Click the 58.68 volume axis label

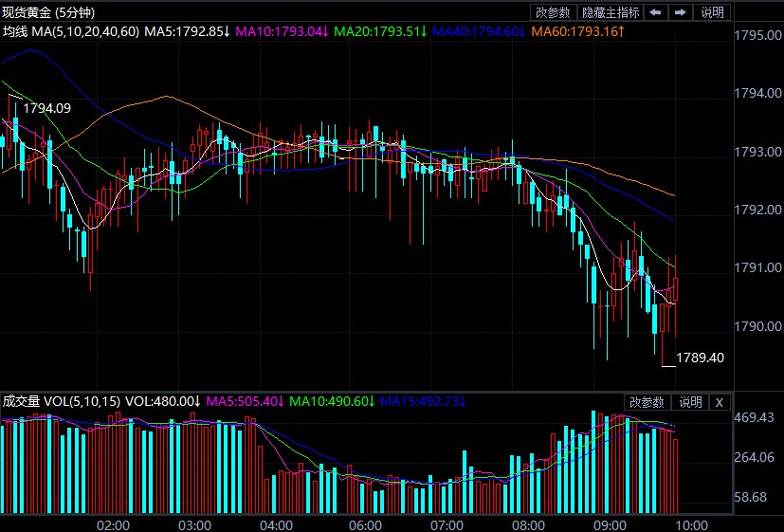coord(751,497)
